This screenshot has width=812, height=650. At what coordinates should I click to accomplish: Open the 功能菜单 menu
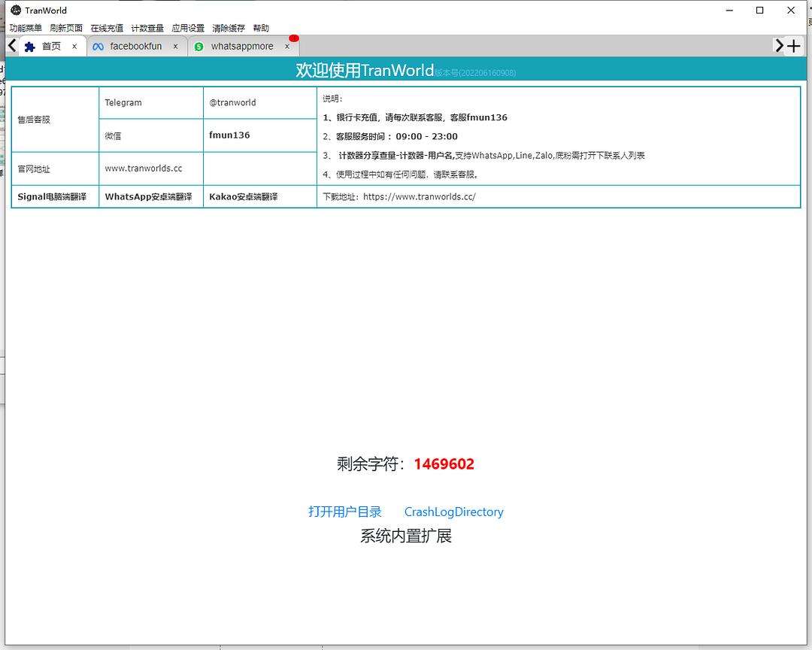click(x=26, y=28)
